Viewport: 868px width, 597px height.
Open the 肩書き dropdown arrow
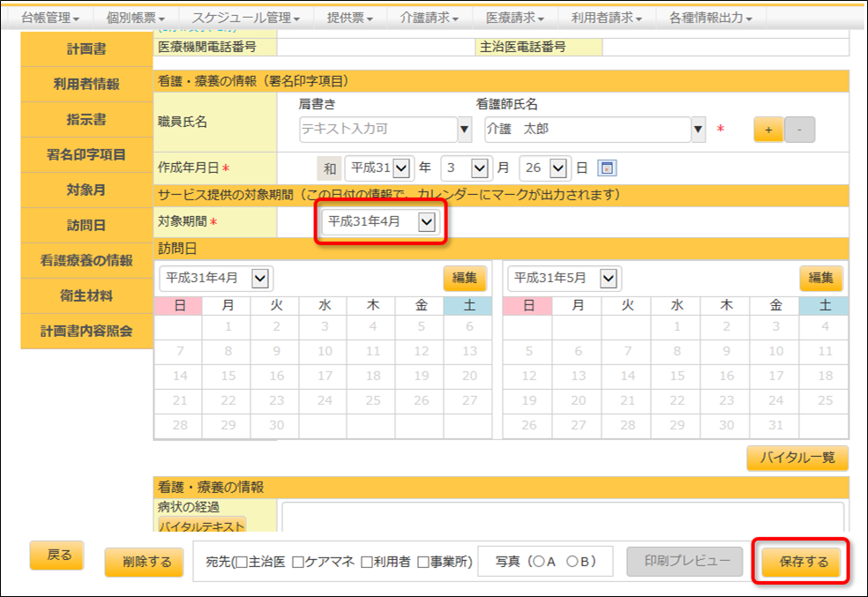tap(465, 130)
